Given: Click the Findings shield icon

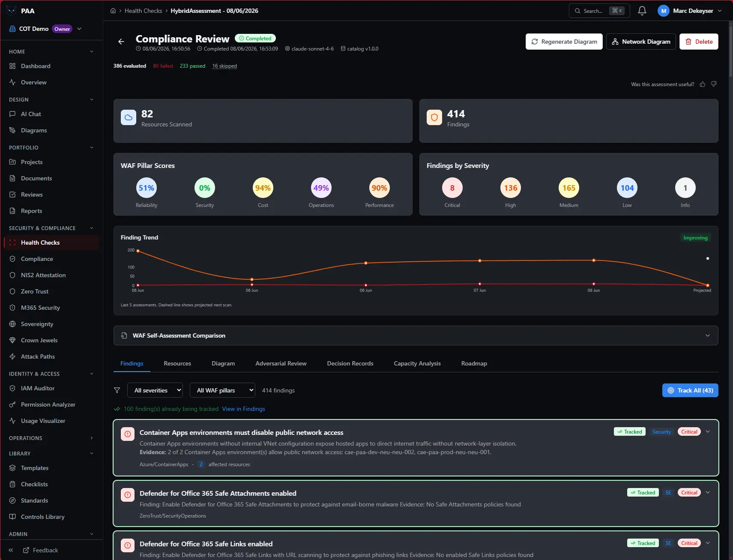Looking at the screenshot, I should (434, 117).
